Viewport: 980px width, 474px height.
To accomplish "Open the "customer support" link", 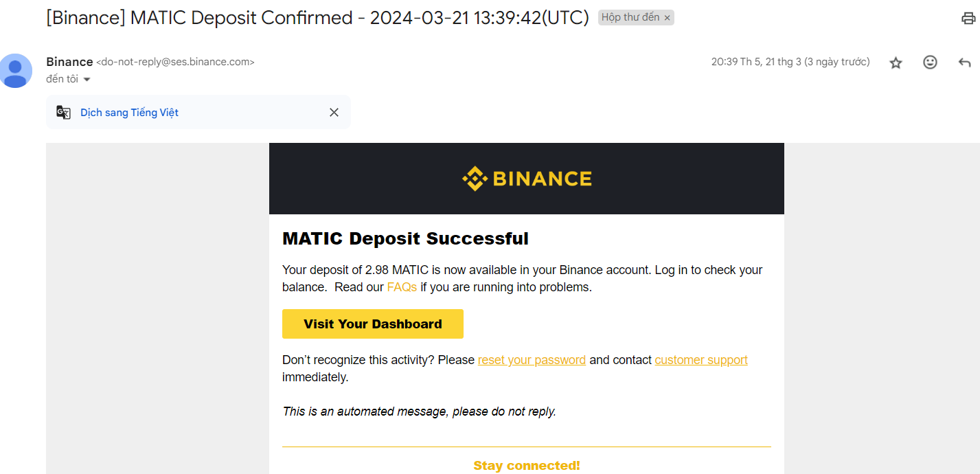I will pos(700,360).
